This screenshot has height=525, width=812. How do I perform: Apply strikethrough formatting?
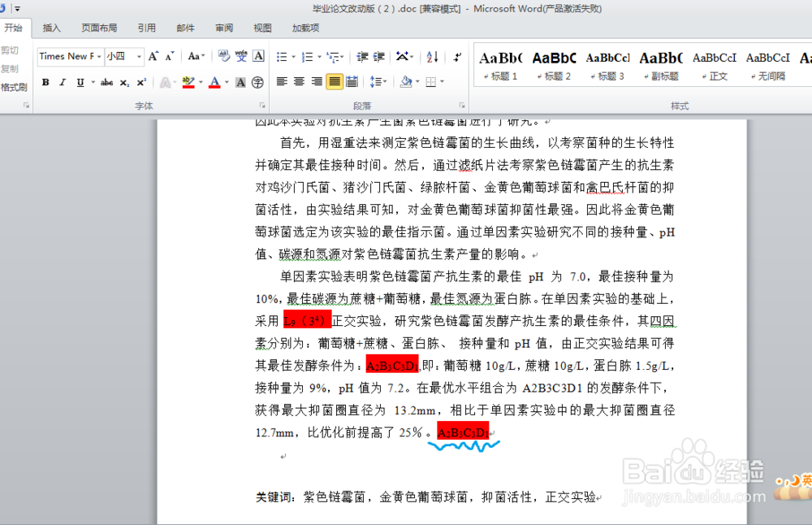(105, 82)
